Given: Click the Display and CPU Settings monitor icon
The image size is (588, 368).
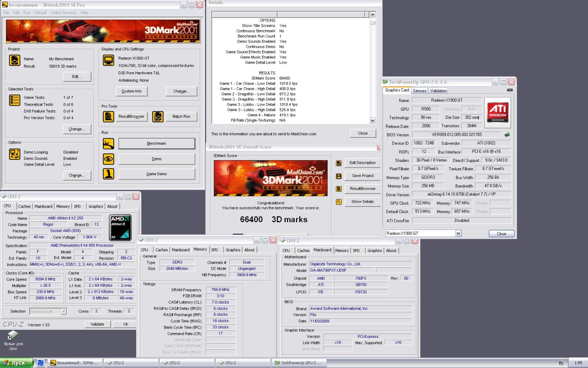Looking at the screenshot, I should (x=108, y=60).
